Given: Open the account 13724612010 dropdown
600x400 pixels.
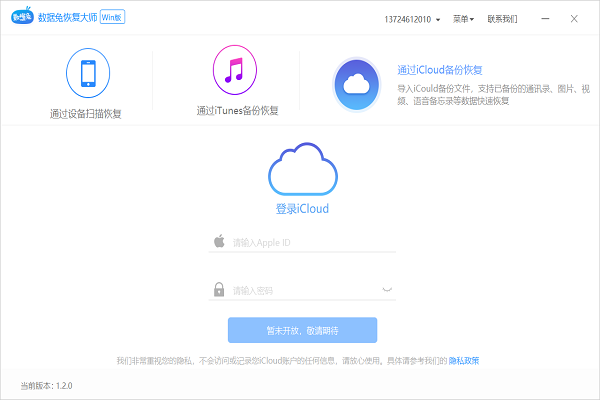Looking at the screenshot, I should (412, 19).
